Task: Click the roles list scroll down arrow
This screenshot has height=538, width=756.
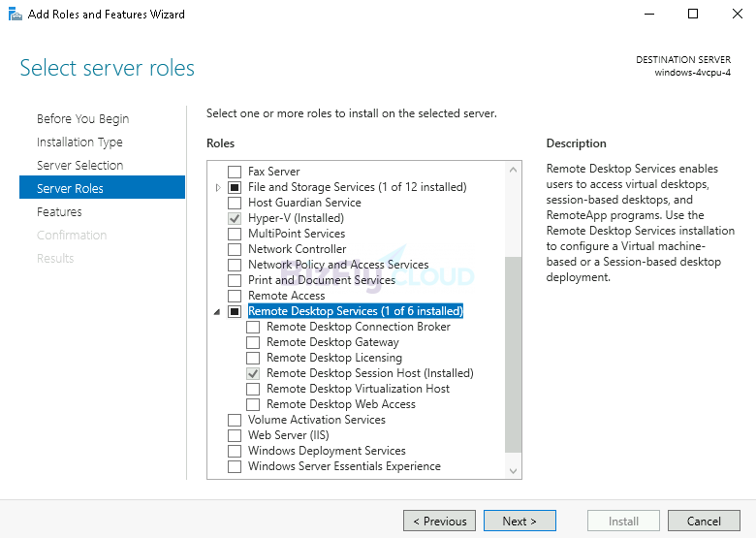Action: [513, 470]
